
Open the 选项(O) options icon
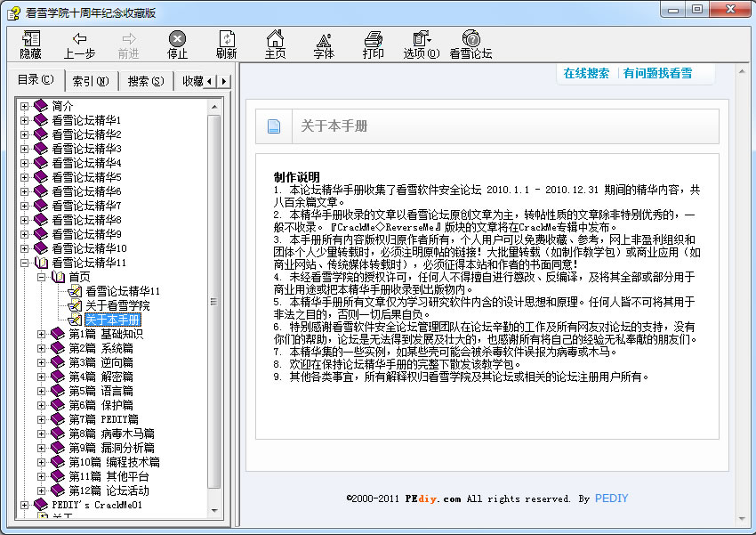pyautogui.click(x=422, y=38)
